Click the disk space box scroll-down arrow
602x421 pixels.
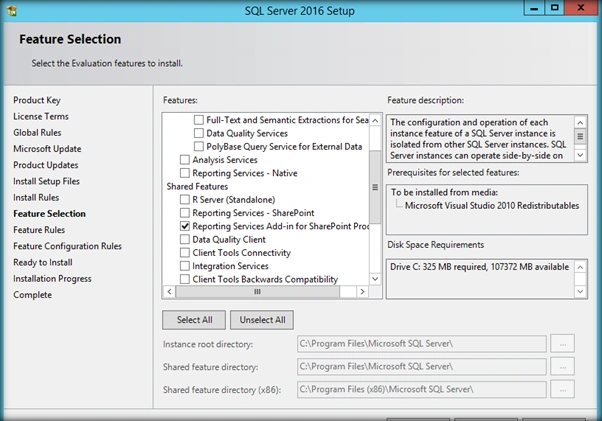[x=580, y=292]
